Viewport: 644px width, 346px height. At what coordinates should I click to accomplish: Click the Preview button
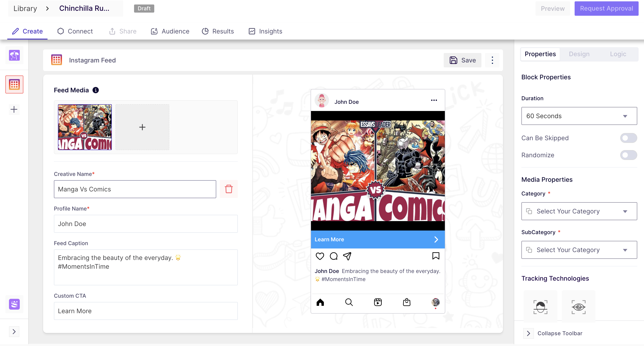click(x=553, y=9)
